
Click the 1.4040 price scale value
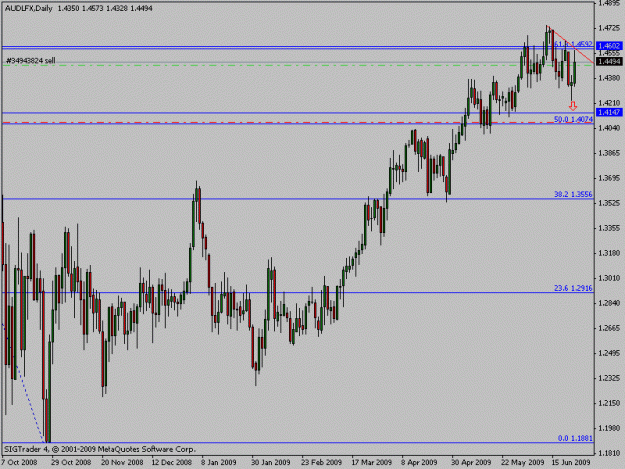pyautogui.click(x=610, y=128)
